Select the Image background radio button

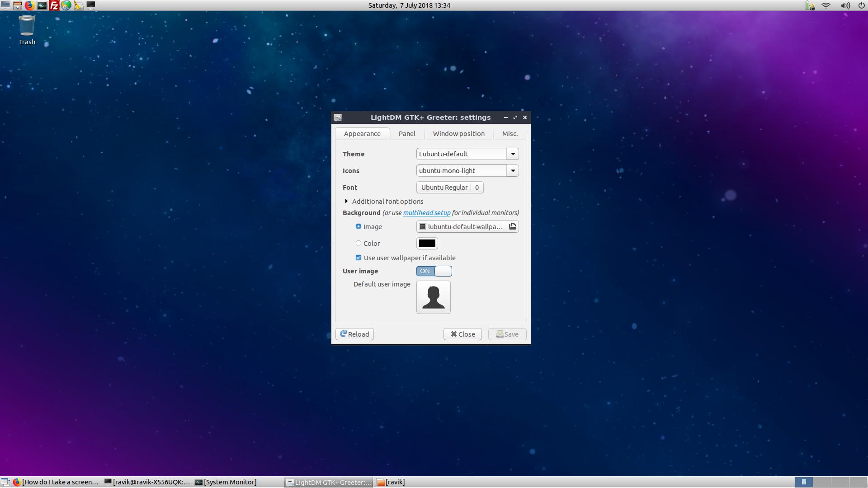(359, 226)
